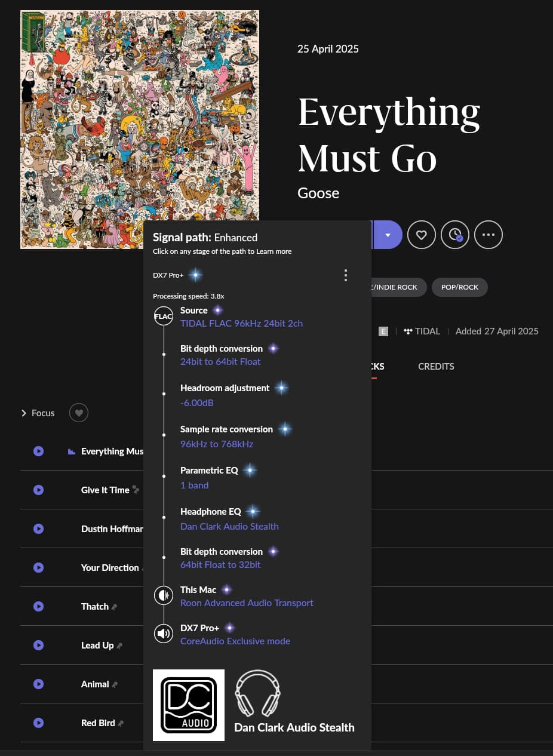Click the star beside Sample rate conversion
553x756 pixels.
tap(285, 429)
